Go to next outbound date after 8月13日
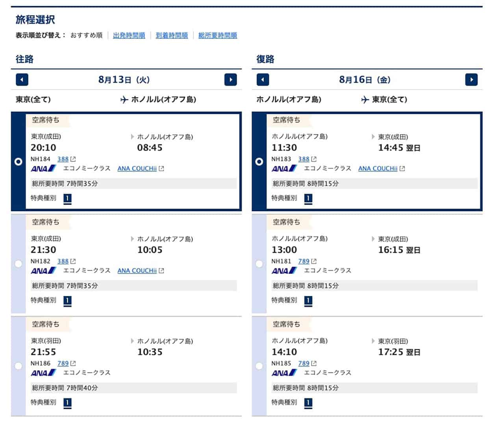Viewport: 504px width, 424px height. [x=230, y=80]
